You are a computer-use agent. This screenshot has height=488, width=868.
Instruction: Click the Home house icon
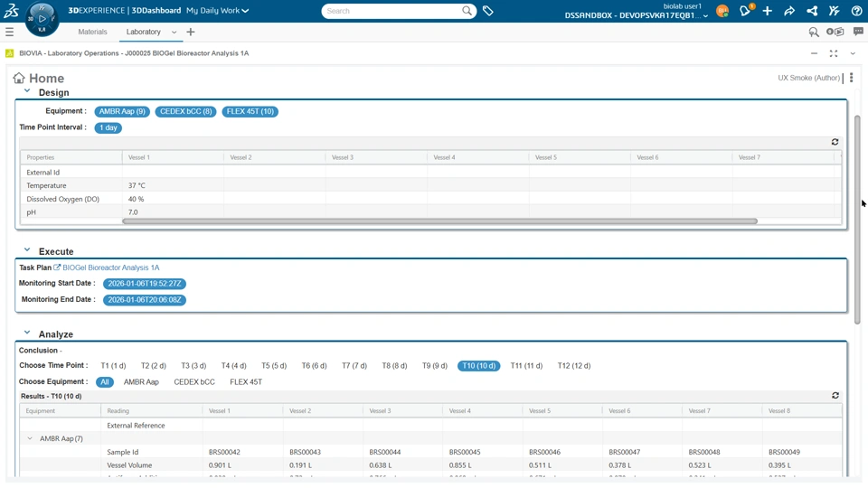pyautogui.click(x=19, y=78)
